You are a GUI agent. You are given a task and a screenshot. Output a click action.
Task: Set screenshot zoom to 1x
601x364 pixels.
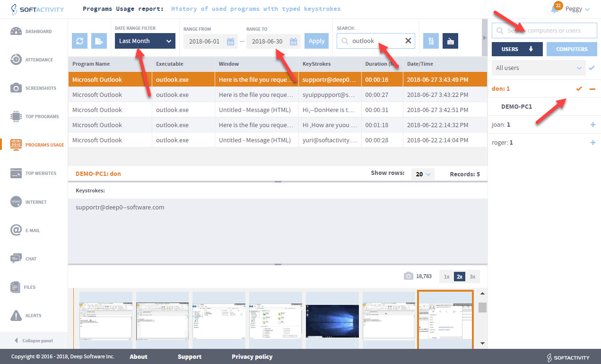[446, 277]
